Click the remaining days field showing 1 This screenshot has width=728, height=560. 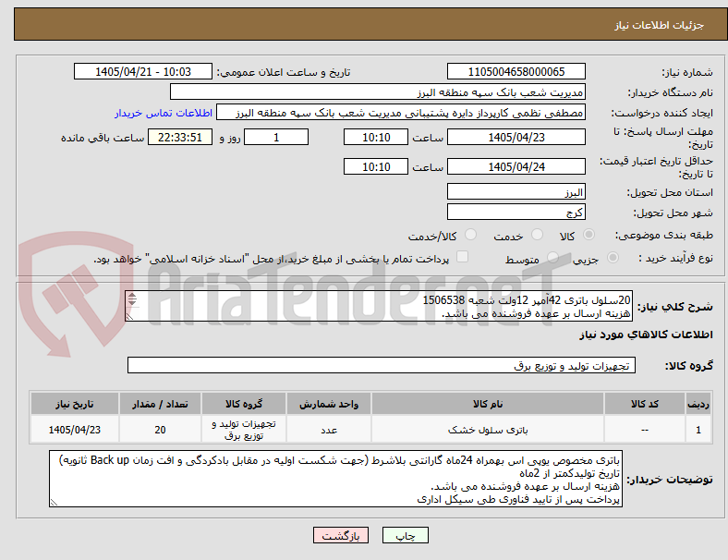click(276, 137)
